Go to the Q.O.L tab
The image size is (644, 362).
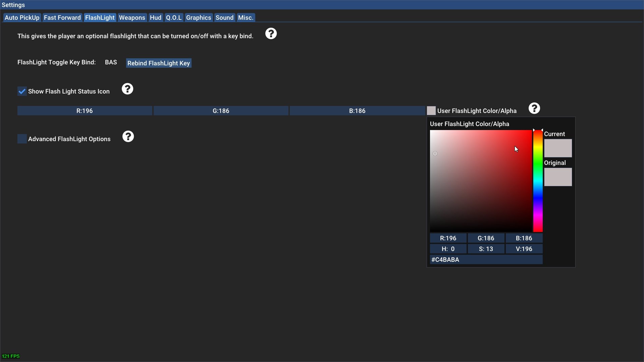coord(173,17)
